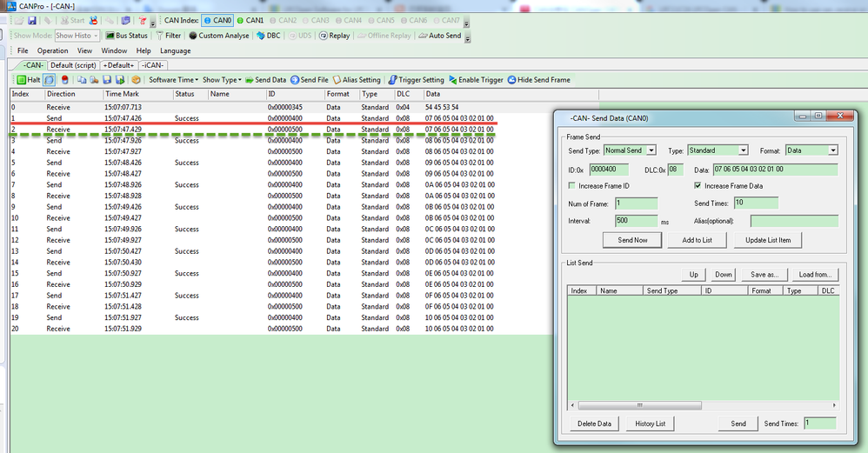Select CAN1 channel index
This screenshot has height=453, width=868.
pos(250,21)
